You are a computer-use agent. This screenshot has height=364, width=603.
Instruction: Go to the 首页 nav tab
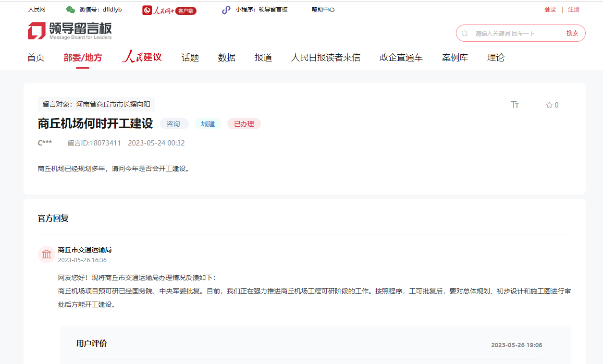(x=36, y=58)
